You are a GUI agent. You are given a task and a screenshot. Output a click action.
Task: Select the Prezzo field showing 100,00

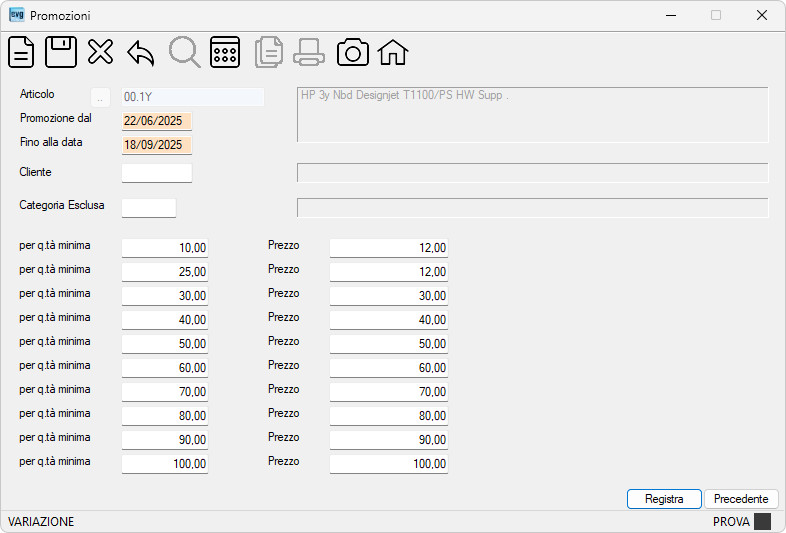click(x=389, y=463)
